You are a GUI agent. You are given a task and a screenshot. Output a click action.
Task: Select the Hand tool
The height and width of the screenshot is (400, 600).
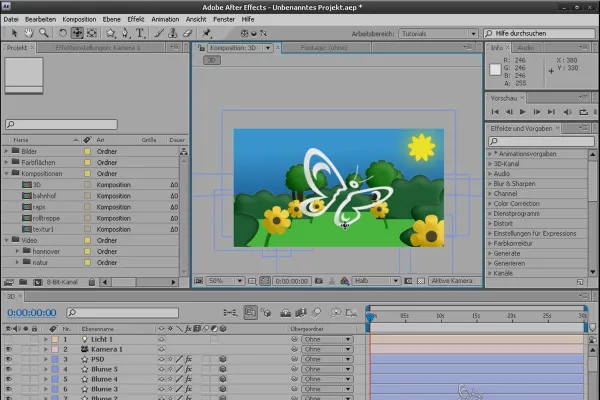pyautogui.click(x=29, y=33)
